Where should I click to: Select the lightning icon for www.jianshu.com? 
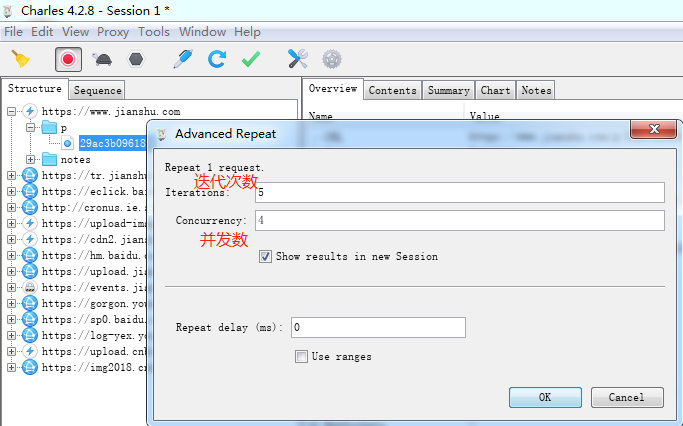pos(30,112)
